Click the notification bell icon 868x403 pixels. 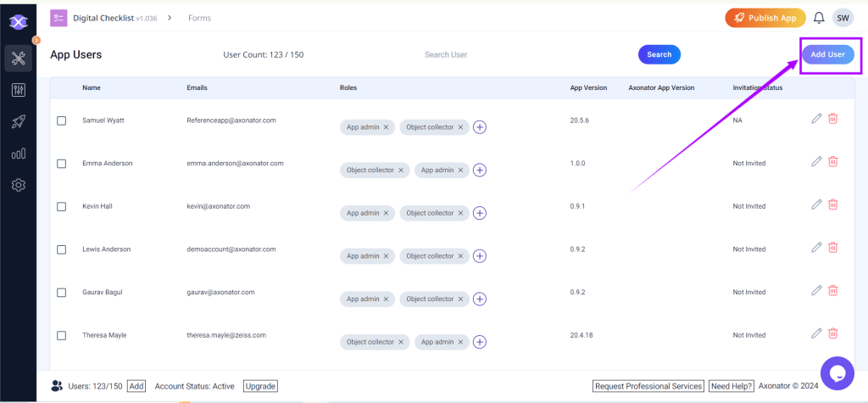(818, 18)
